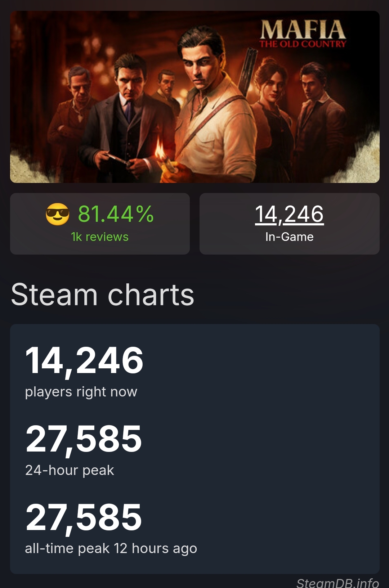
Task: Select the 14,246 players right now figure
Action: pyautogui.click(x=84, y=360)
